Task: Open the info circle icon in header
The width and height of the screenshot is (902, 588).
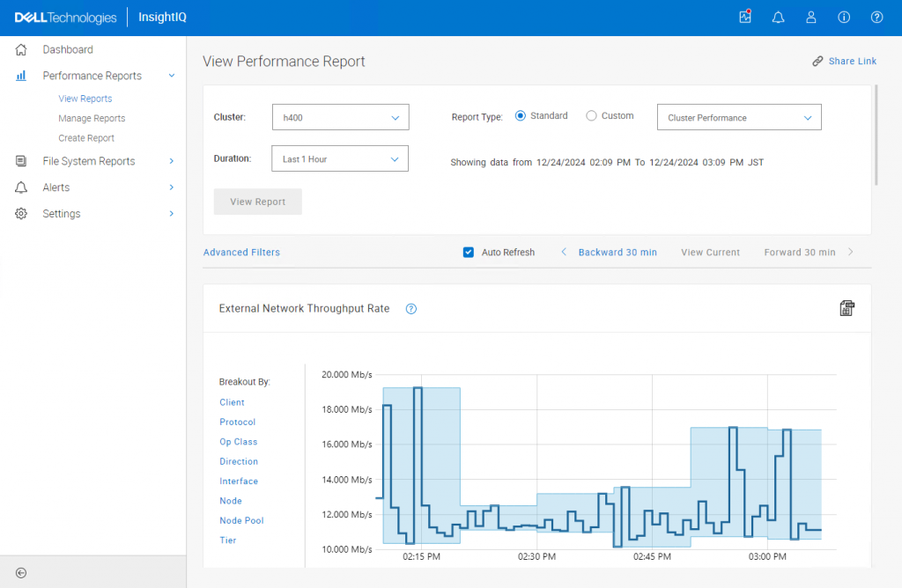Action: (x=844, y=18)
